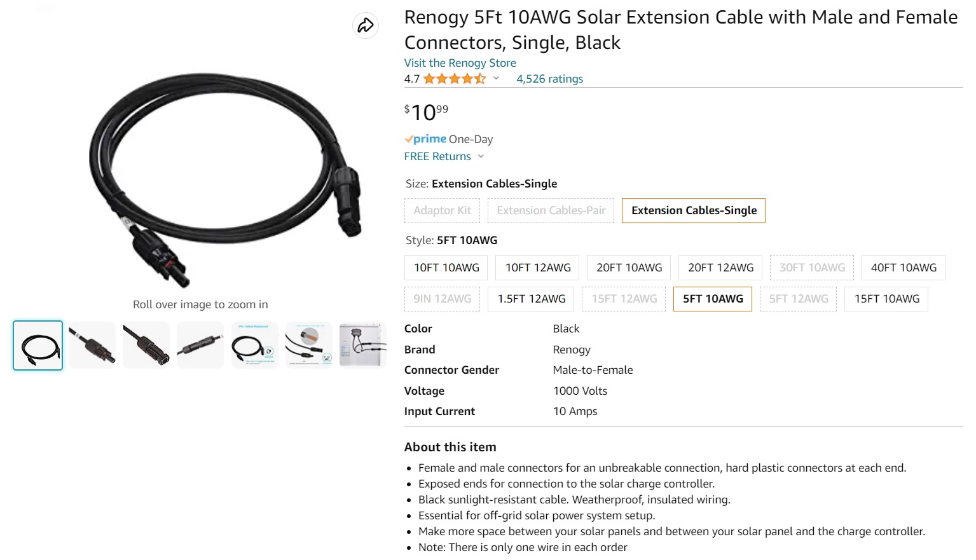Viewport: 976px width, 560px height.
Task: Select the Adaptor Kit size option
Action: coord(442,210)
